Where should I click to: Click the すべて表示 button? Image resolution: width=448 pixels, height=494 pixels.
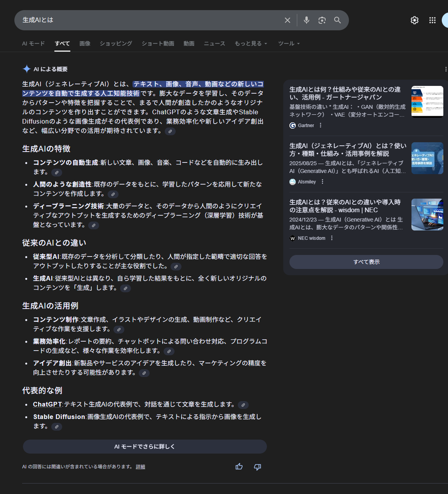click(x=366, y=262)
